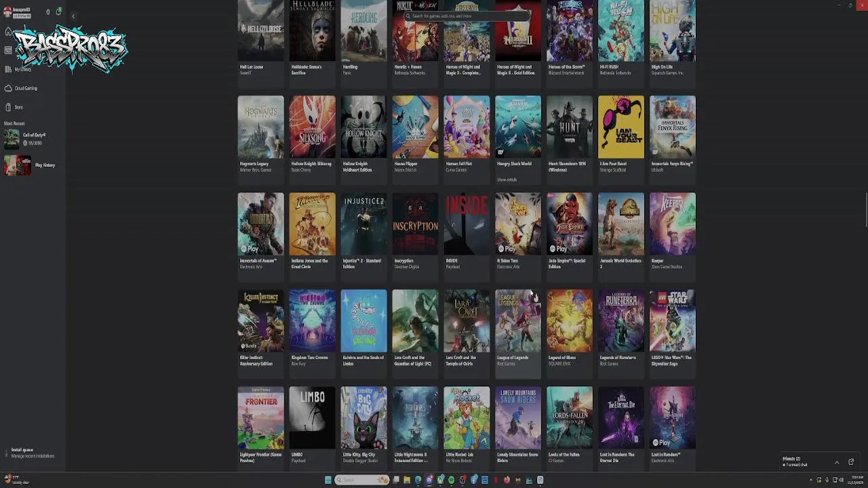868x488 pixels.
Task: Open Play History in sidebar
Action: pyautogui.click(x=30, y=165)
